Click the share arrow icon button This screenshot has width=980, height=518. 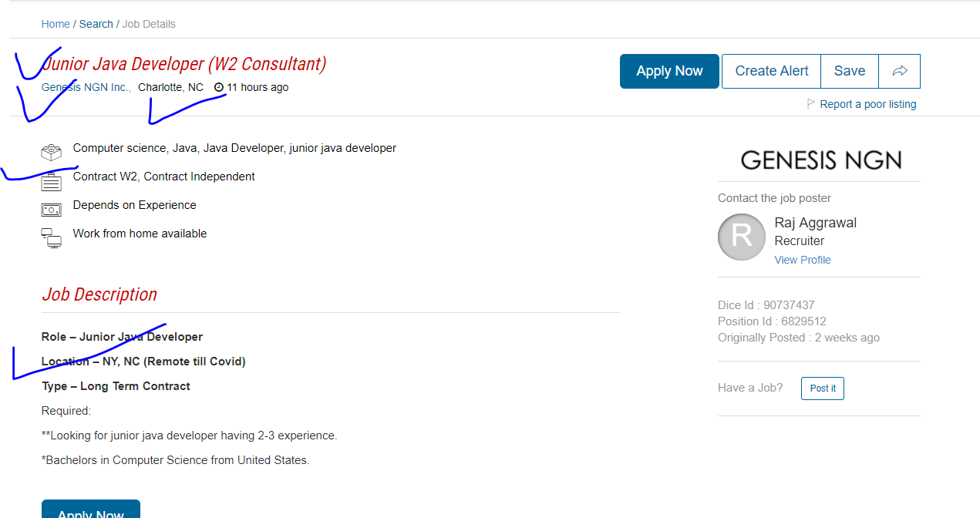click(899, 71)
